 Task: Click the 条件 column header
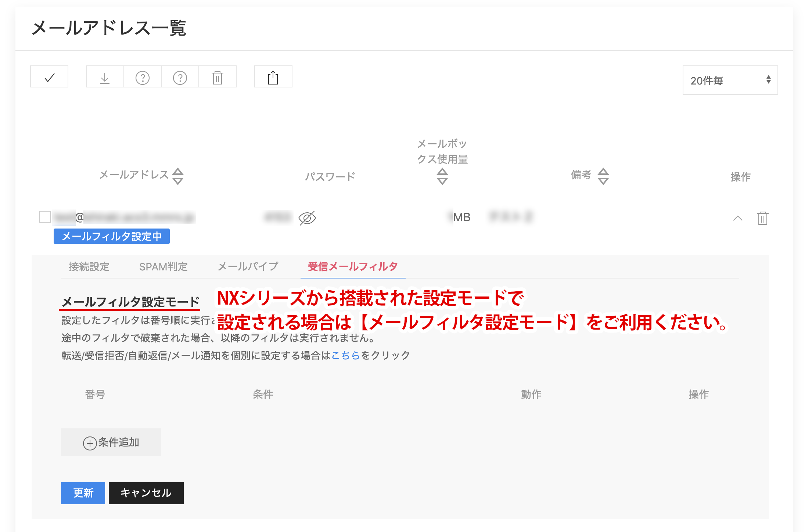(263, 394)
